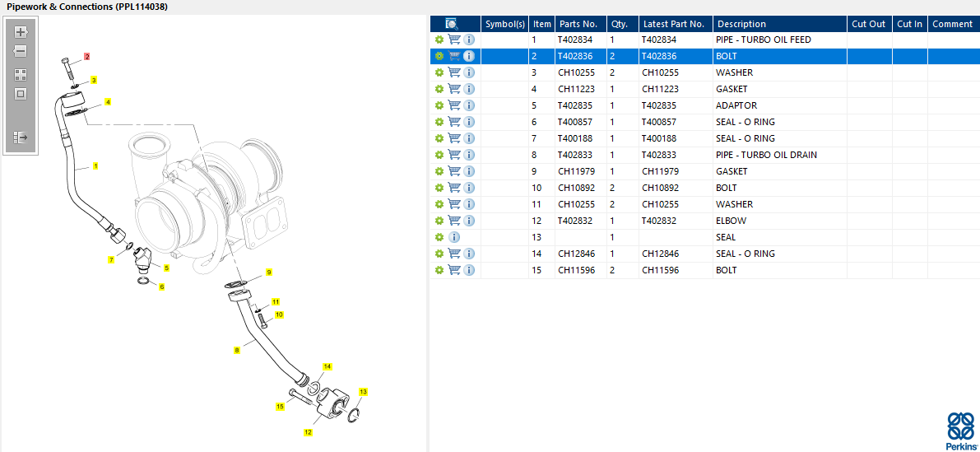Select callout 12 on the elbow
980x452 pixels.
tap(308, 432)
